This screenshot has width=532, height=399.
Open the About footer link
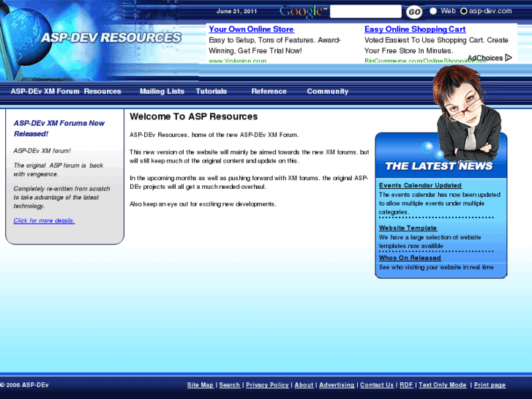(304, 385)
